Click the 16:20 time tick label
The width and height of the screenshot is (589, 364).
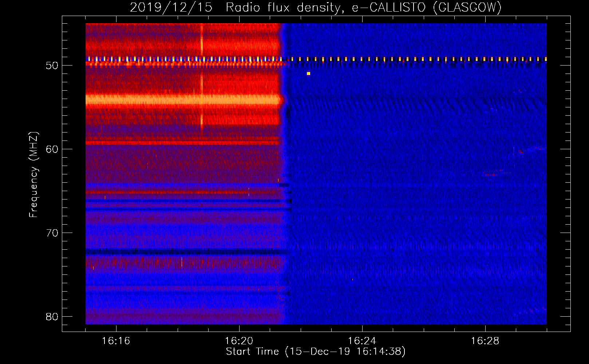(239, 341)
